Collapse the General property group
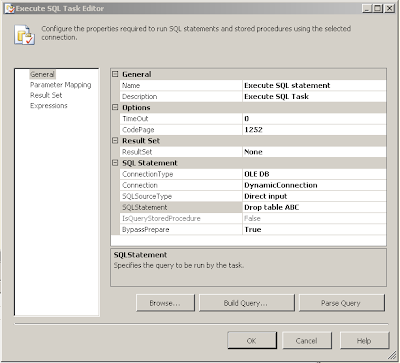Viewport: 400px width, 363px height. tap(115, 74)
